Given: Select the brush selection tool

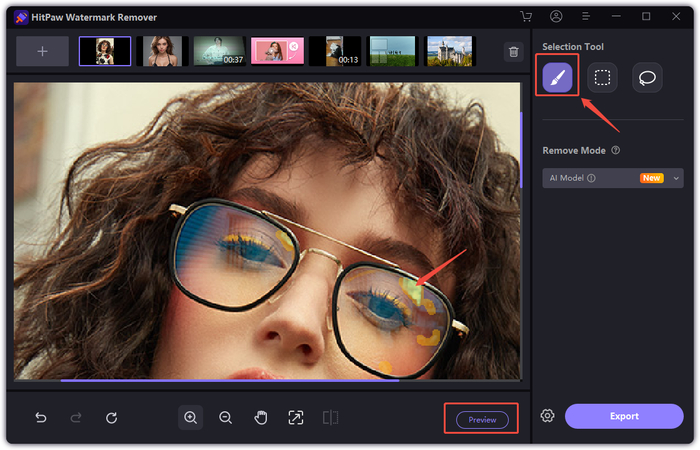Looking at the screenshot, I should (557, 77).
